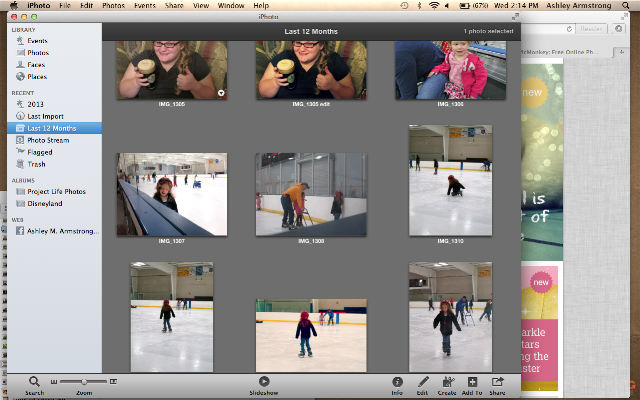Start the Slideshow
Viewport: 640px width, 400px height.
264,381
